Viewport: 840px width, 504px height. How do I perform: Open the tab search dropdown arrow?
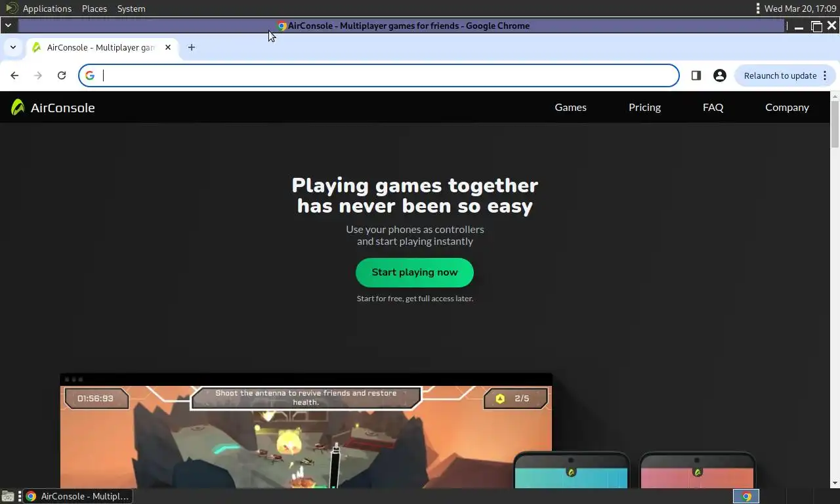click(x=13, y=47)
